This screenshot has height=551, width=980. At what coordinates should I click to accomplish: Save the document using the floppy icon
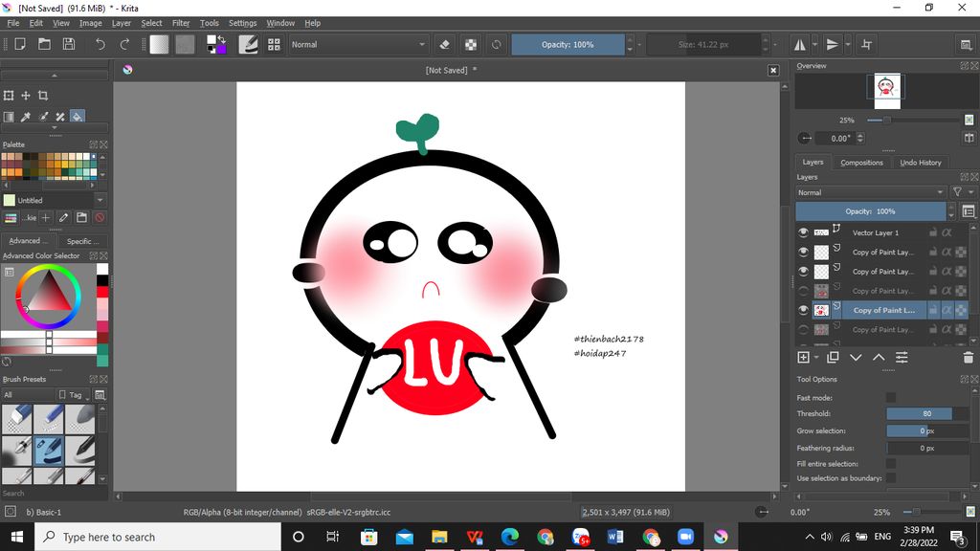(x=69, y=44)
